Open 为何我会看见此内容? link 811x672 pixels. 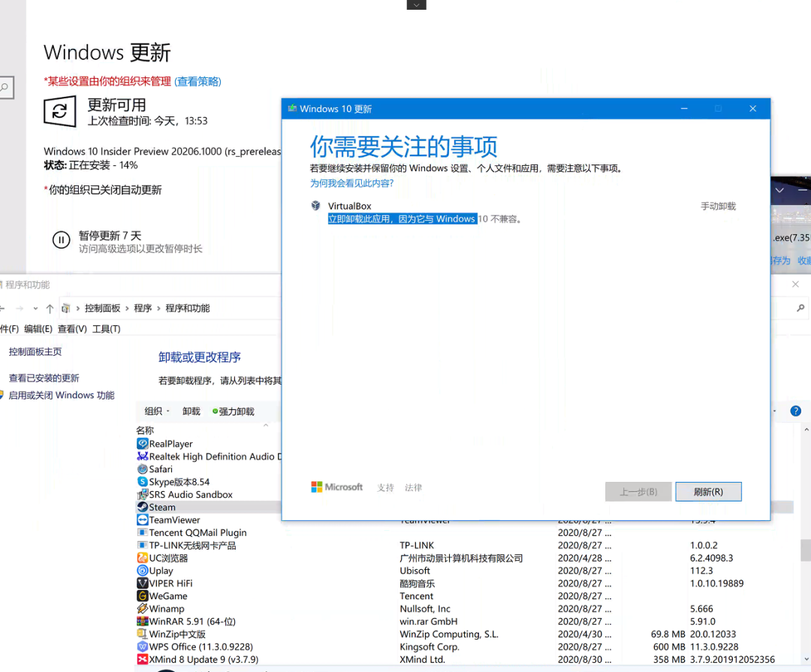pos(351,183)
